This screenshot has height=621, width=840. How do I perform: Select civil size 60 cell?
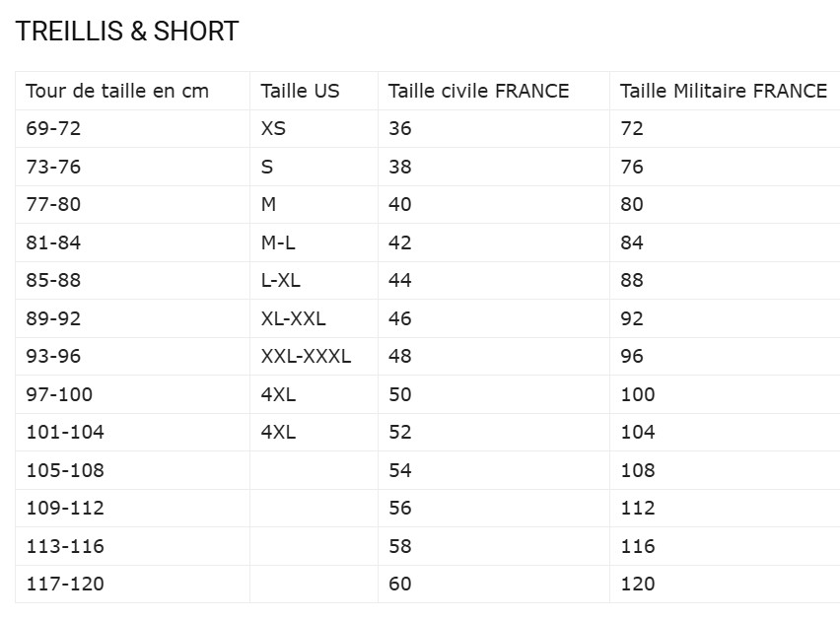click(399, 584)
